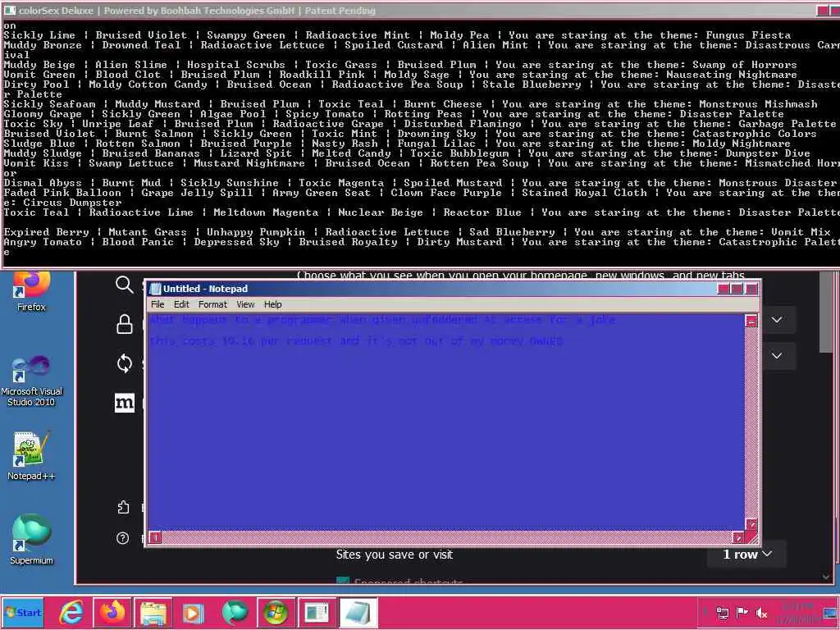The width and height of the screenshot is (840, 630).
Task: Open Notepad's View menu
Action: (245, 304)
